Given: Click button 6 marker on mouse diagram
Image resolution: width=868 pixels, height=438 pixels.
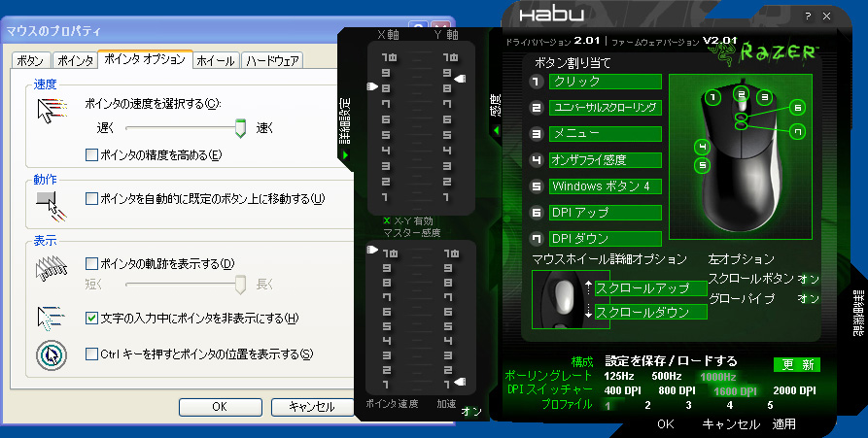Looking at the screenshot, I should coord(797,107).
